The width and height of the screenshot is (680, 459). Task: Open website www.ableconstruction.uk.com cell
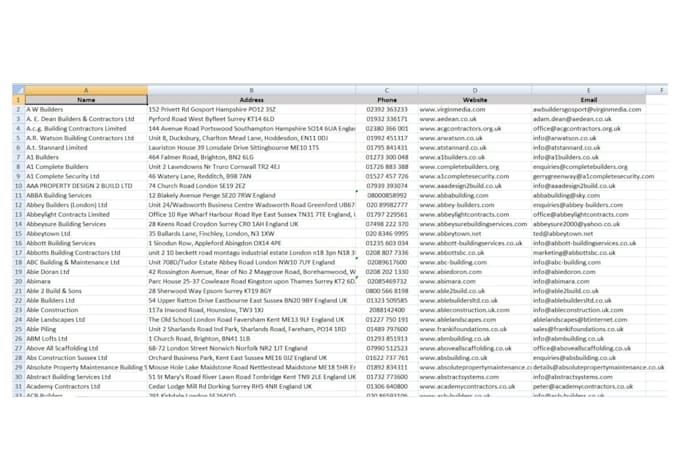click(475, 310)
